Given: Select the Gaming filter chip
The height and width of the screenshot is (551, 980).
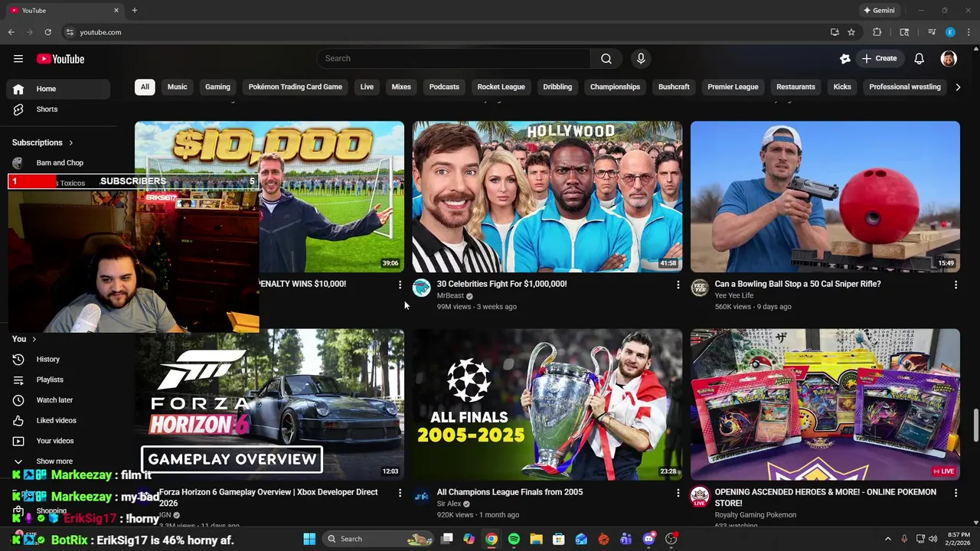Looking at the screenshot, I should point(217,87).
